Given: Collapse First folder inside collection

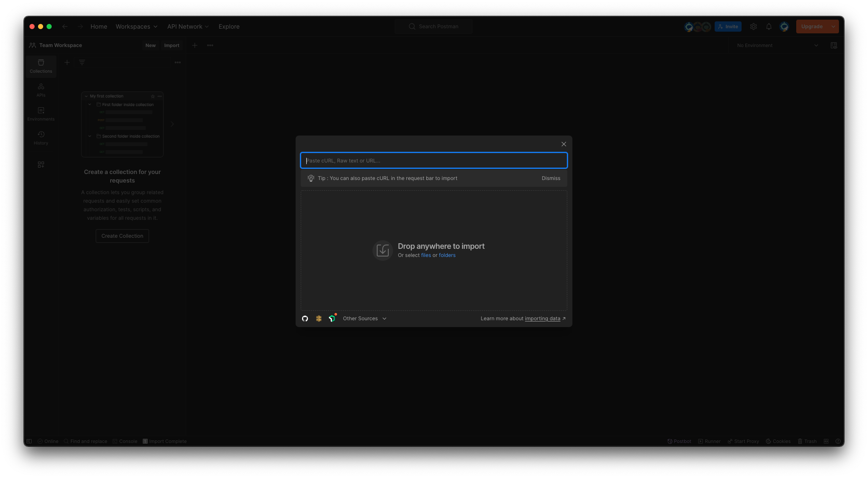Looking at the screenshot, I should coord(90,104).
